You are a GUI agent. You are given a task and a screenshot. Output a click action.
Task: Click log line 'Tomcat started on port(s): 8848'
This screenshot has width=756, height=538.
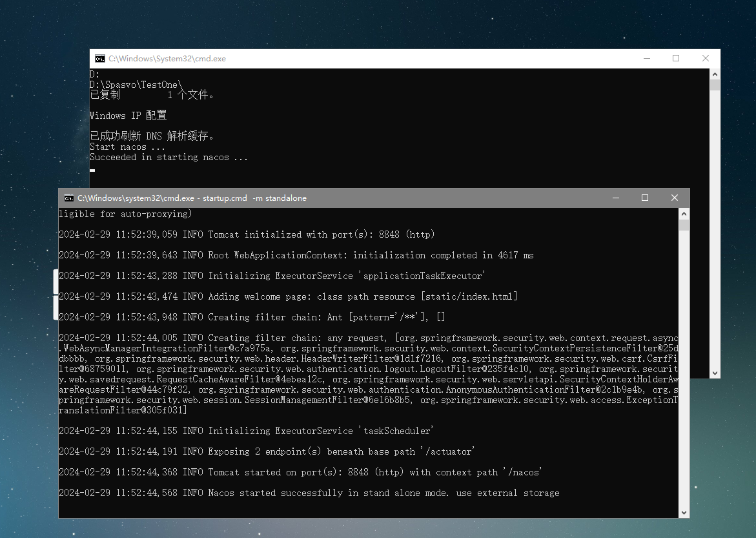point(300,472)
